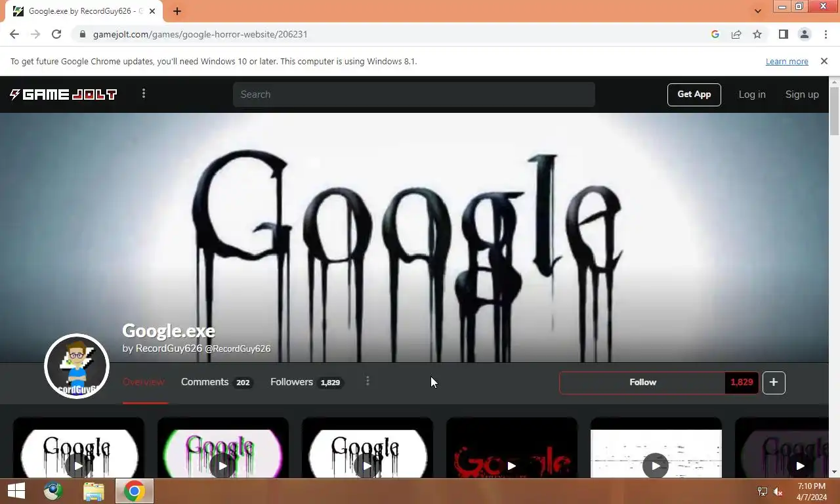Select the Google.exe by RecordGuy626 tab
Screen dimensions: 840x504
click(84, 11)
